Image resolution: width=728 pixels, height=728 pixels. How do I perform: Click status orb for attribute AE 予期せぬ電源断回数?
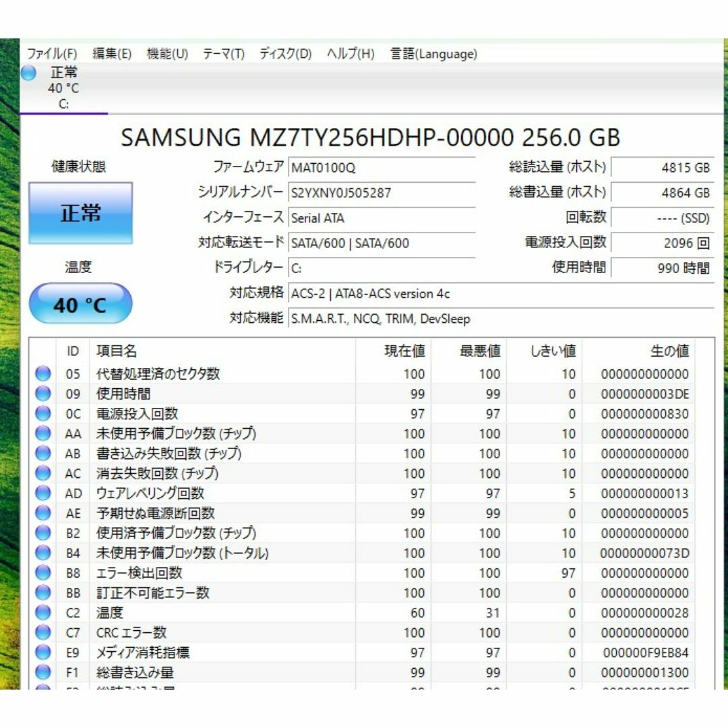43,513
